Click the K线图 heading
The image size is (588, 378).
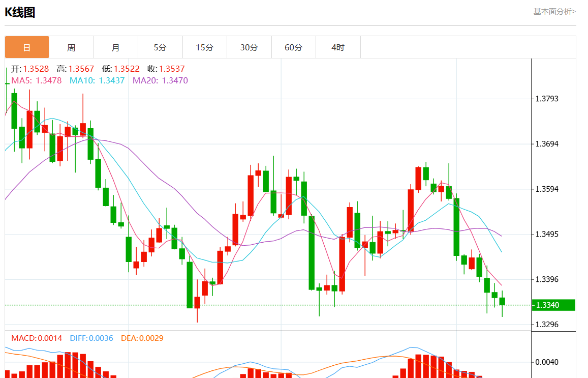(x=20, y=12)
